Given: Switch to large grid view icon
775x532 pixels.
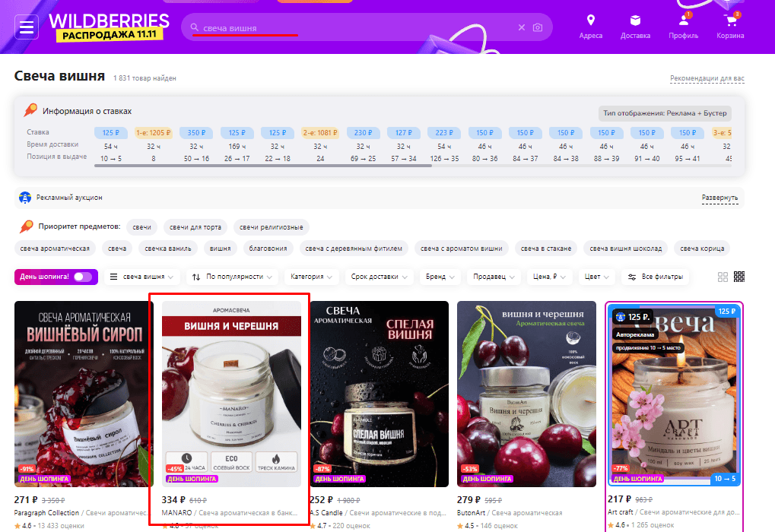Looking at the screenshot, I should (723, 277).
